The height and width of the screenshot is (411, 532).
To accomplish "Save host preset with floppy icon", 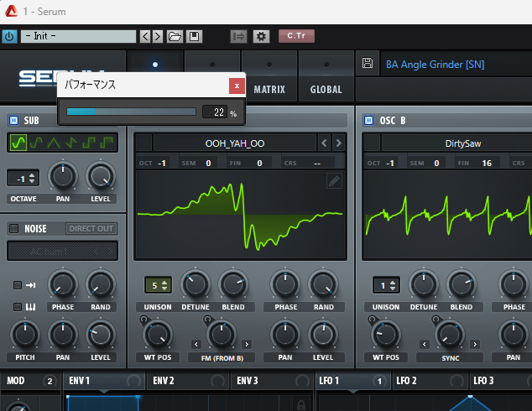I will pyautogui.click(x=194, y=36).
